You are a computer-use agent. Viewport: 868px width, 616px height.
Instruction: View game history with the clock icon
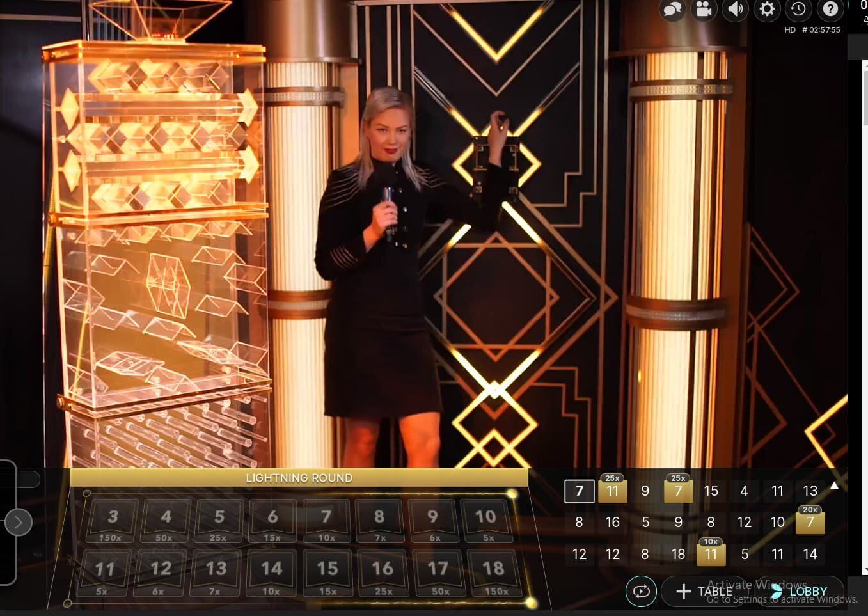pos(798,10)
